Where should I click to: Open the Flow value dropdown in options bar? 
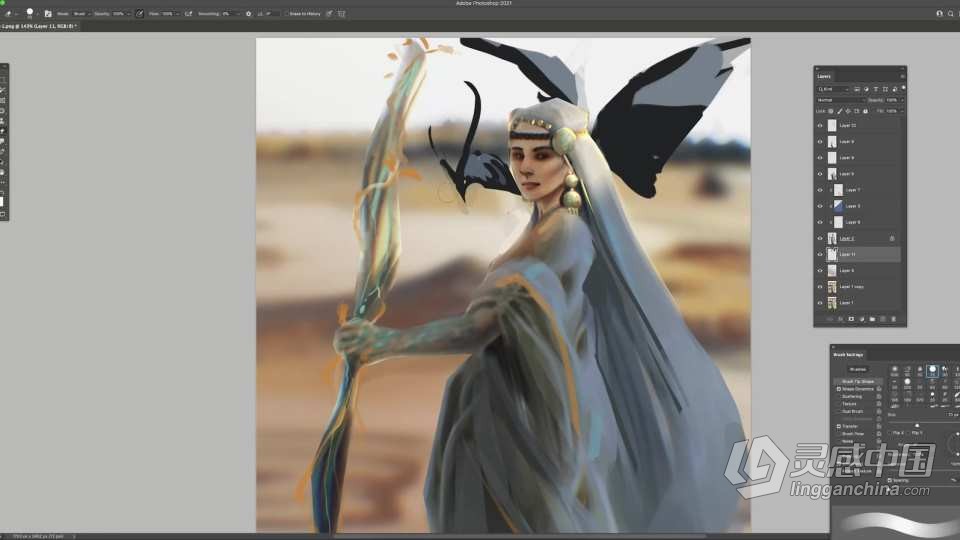pos(170,13)
